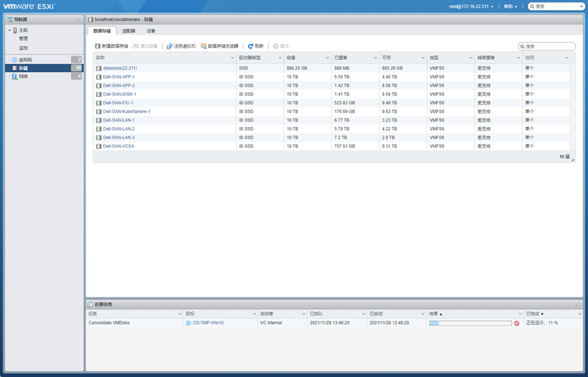Image resolution: width=588 pixels, height=377 pixels.
Task: Open the Free (可用) column dropdown arrow
Action: [423, 58]
